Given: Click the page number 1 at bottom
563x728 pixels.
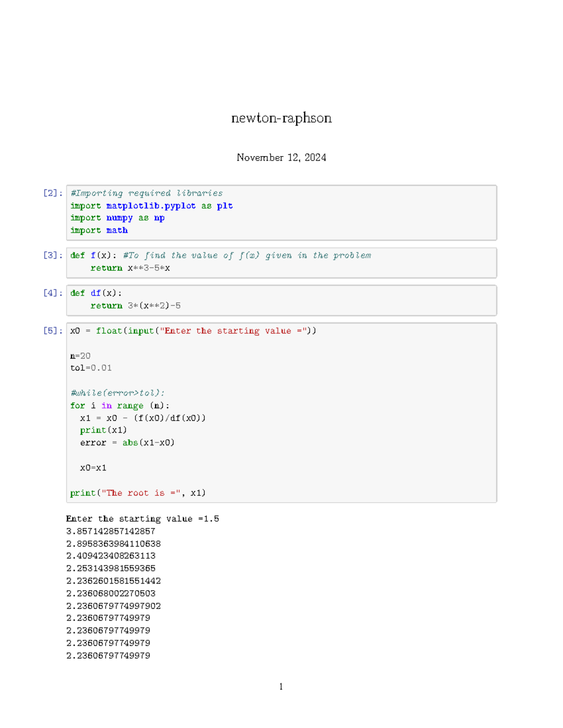Looking at the screenshot, I should (x=281, y=686).
